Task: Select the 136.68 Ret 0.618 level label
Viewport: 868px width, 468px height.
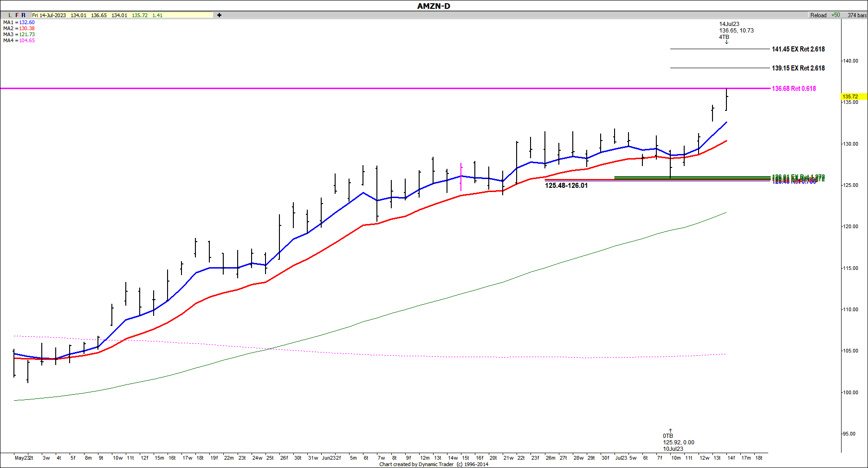Action: [x=794, y=89]
